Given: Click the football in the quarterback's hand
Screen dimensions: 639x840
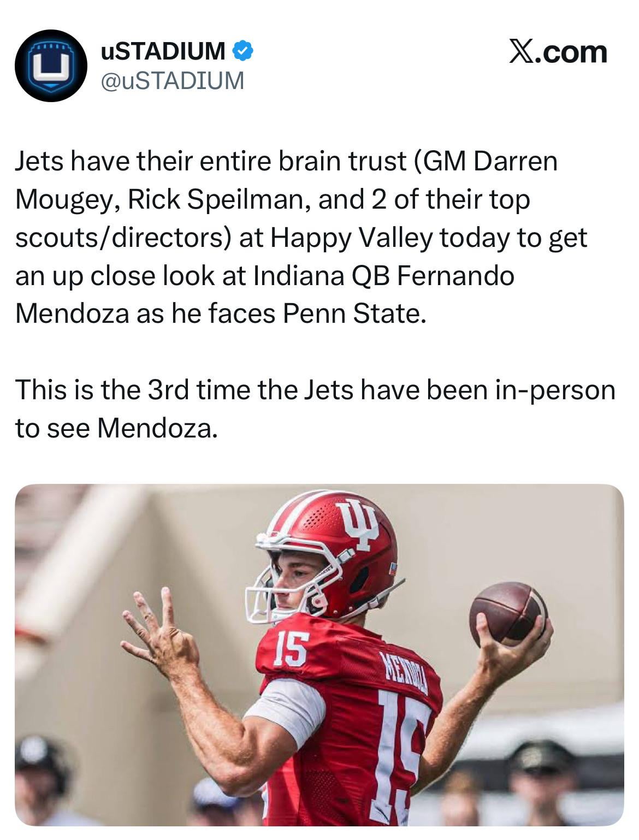Looking at the screenshot, I should coord(507,613).
